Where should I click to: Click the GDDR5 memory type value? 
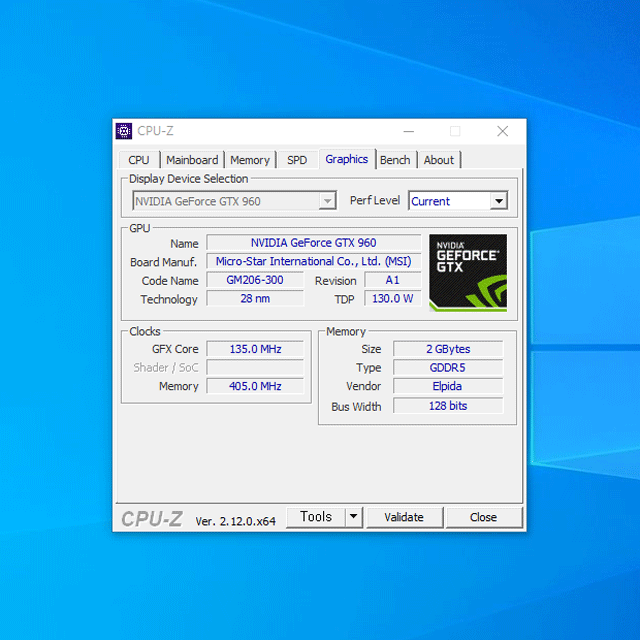(448, 367)
